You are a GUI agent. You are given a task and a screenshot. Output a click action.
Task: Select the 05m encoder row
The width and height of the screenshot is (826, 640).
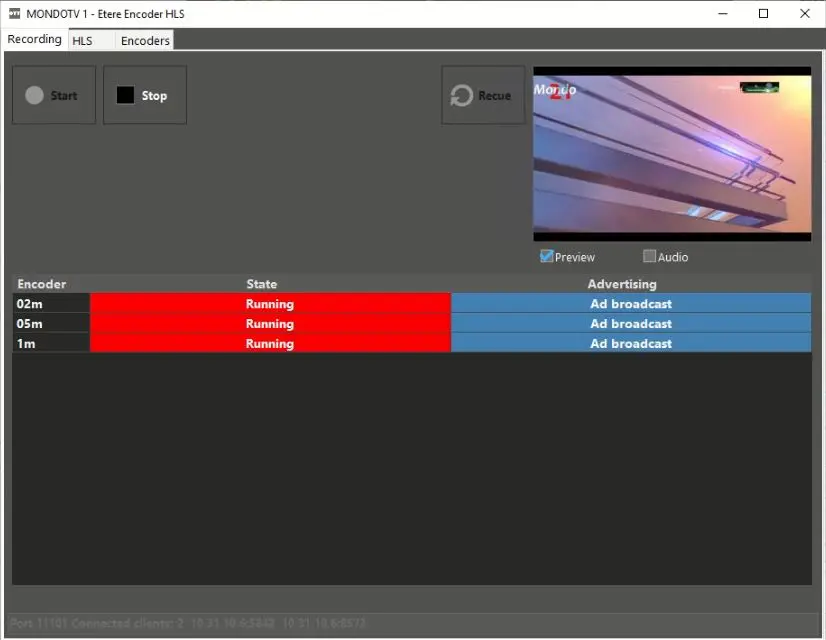(50, 324)
